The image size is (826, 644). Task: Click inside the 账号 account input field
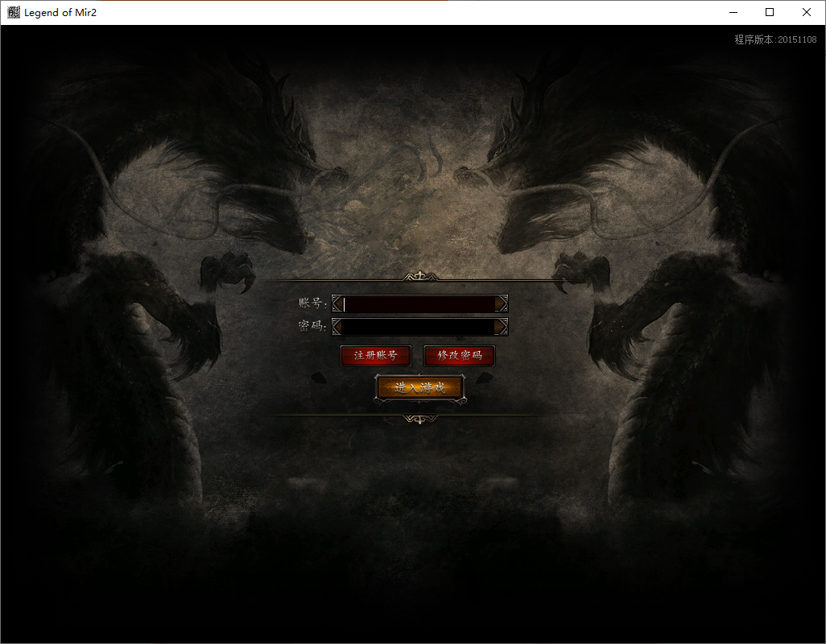[419, 303]
